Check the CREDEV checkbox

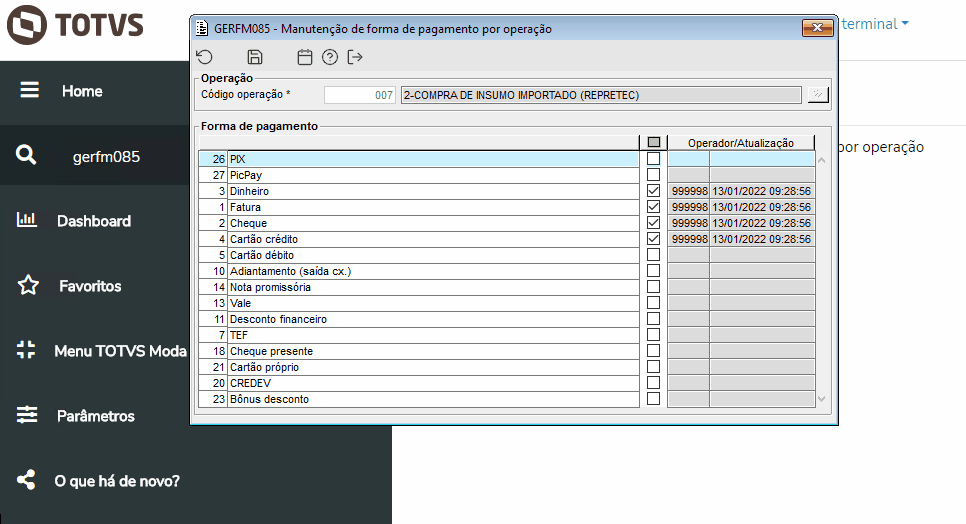point(654,383)
